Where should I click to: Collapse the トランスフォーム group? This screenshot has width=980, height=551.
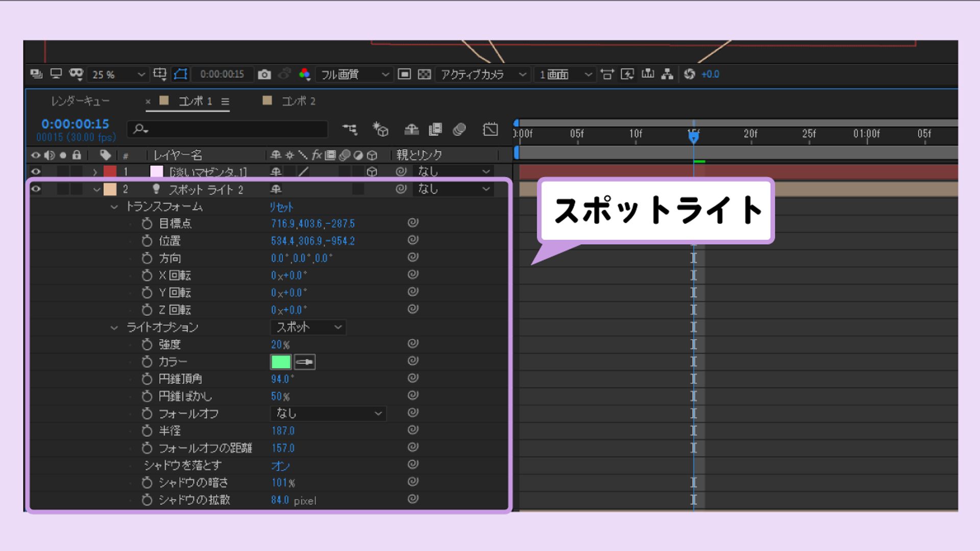coord(113,207)
